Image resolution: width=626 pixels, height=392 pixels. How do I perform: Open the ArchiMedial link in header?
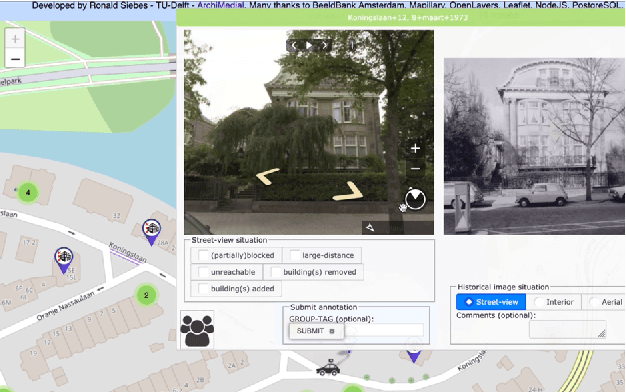tap(220, 5)
